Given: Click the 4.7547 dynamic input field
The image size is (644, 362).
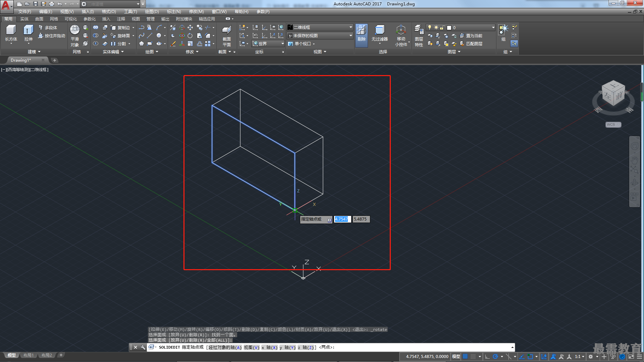Looking at the screenshot, I should (342, 219).
